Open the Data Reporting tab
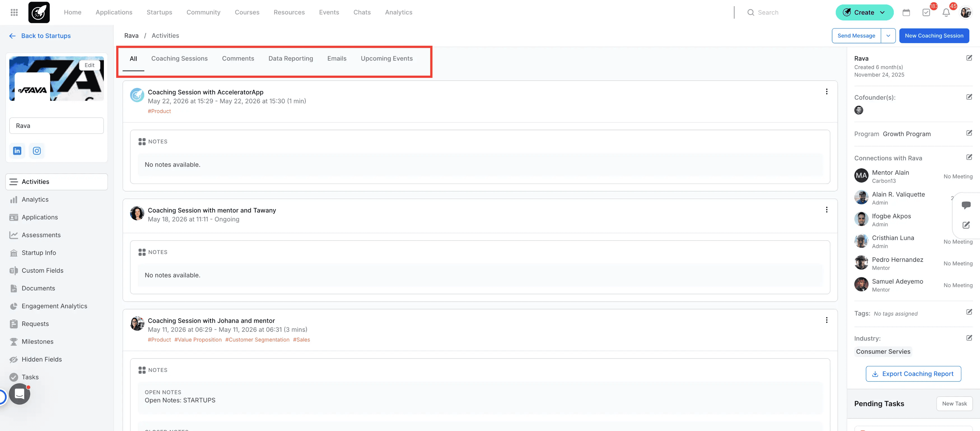The height and width of the screenshot is (431, 980). pyautogui.click(x=291, y=59)
